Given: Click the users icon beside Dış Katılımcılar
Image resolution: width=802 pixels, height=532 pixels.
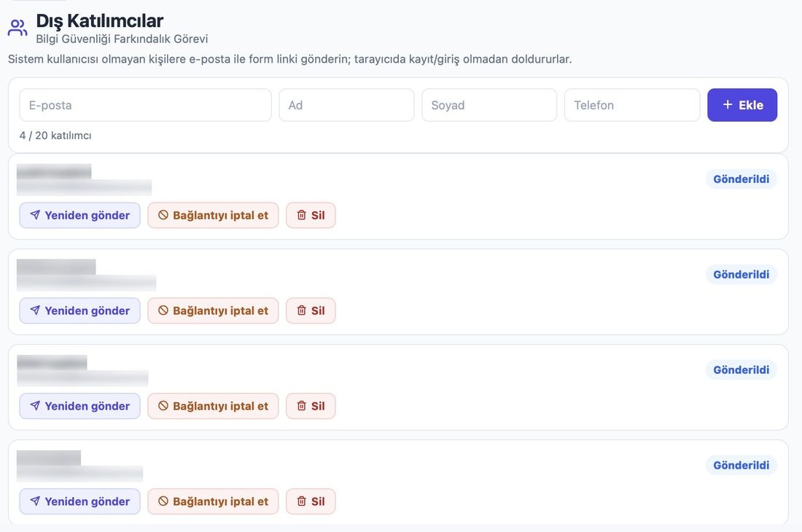Looking at the screenshot, I should [x=17, y=28].
